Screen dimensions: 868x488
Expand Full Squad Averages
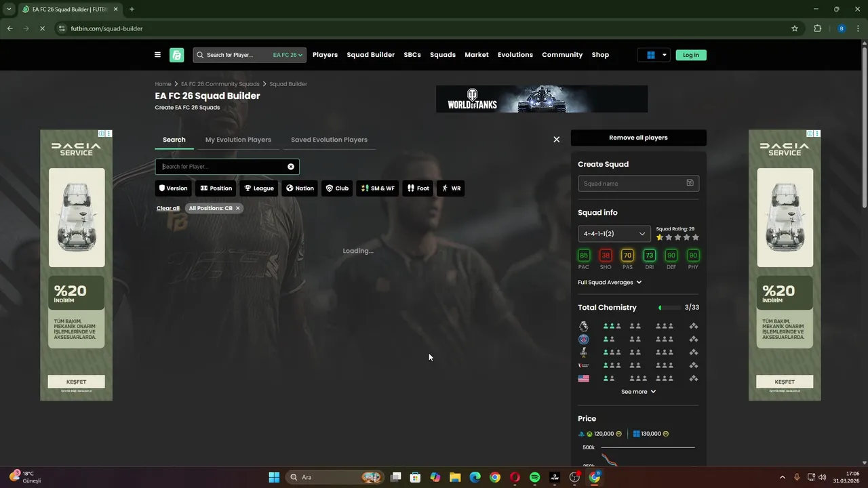[x=610, y=282]
